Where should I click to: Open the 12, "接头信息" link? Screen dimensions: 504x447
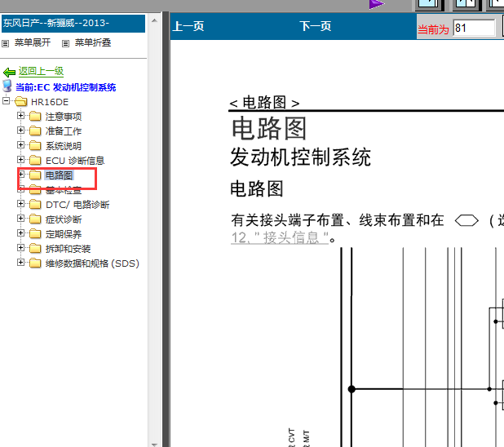pyautogui.click(x=280, y=238)
